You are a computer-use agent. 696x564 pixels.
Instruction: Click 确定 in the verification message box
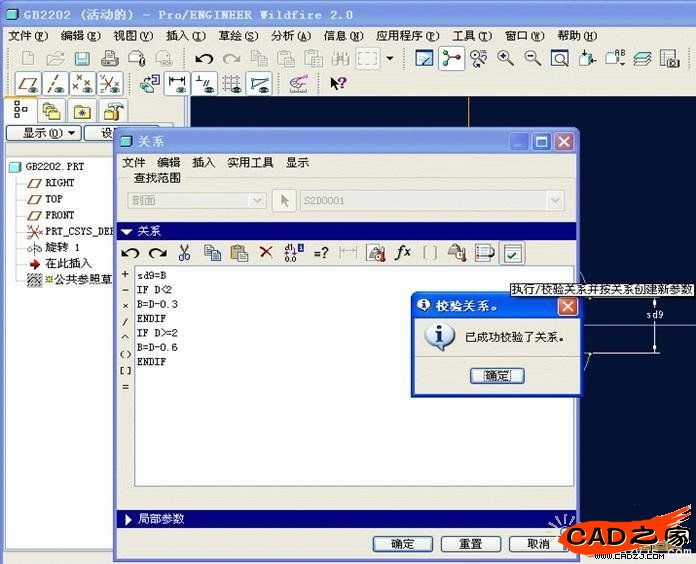tap(497, 376)
